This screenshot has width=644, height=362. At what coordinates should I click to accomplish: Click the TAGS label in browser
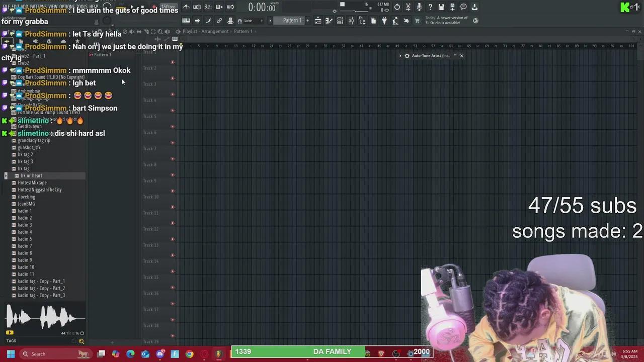[x=11, y=341]
